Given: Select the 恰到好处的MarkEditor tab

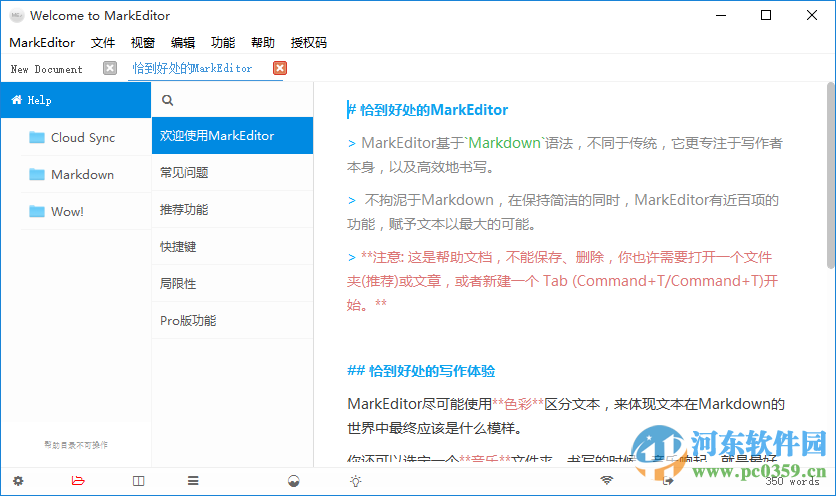Looking at the screenshot, I should click(192, 68).
